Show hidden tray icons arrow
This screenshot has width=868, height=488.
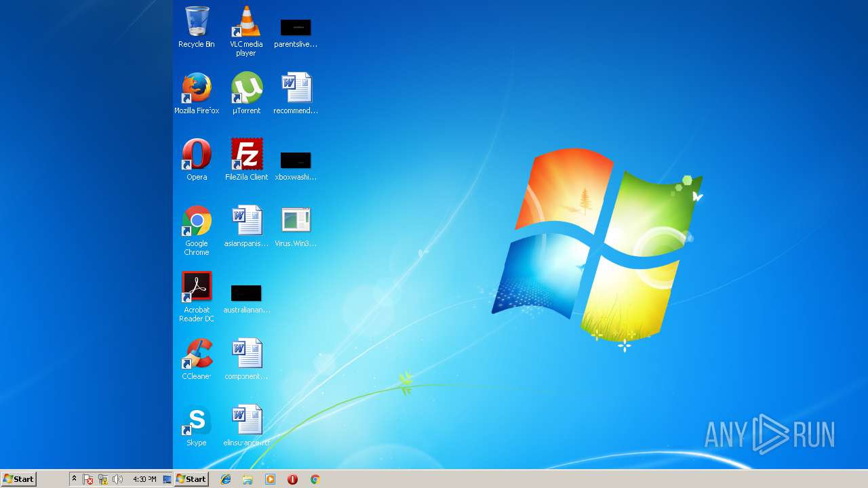tap(75, 479)
